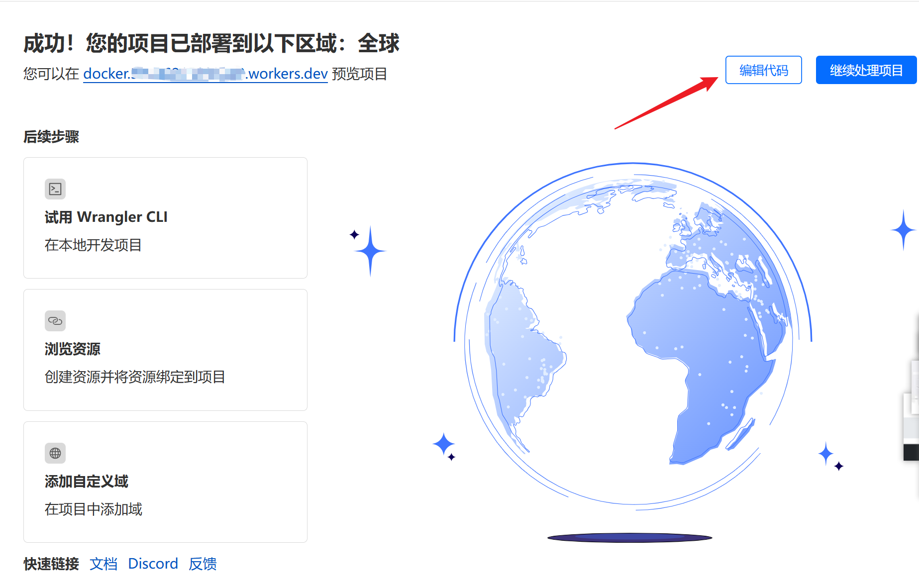This screenshot has height=588, width=919.
Task: Open the 文档 quick link
Action: coord(103,564)
